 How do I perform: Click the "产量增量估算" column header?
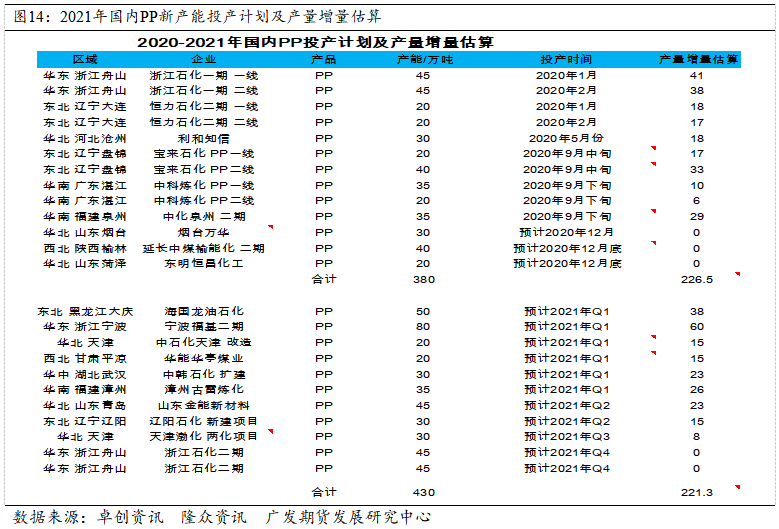(x=699, y=60)
